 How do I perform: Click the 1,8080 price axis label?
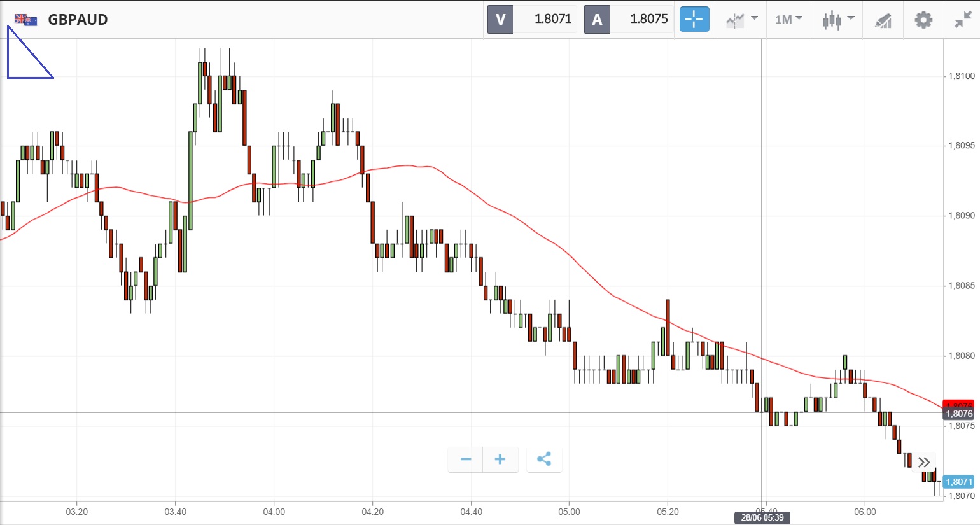coord(962,356)
